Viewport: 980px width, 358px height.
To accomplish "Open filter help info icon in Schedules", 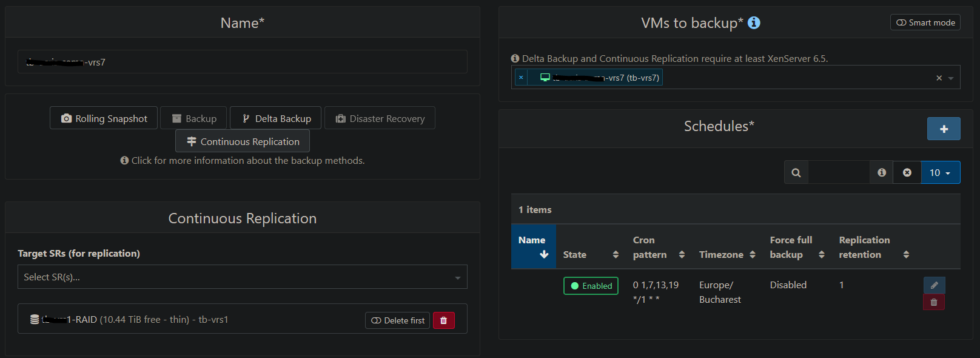I will pos(882,173).
